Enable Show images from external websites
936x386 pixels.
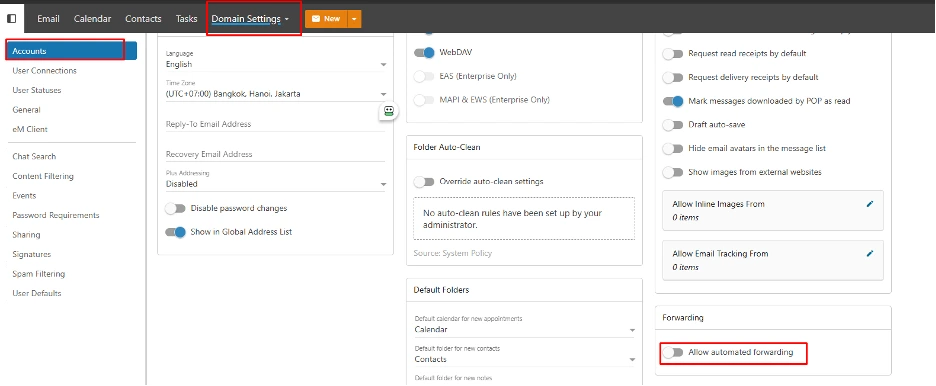(x=673, y=172)
